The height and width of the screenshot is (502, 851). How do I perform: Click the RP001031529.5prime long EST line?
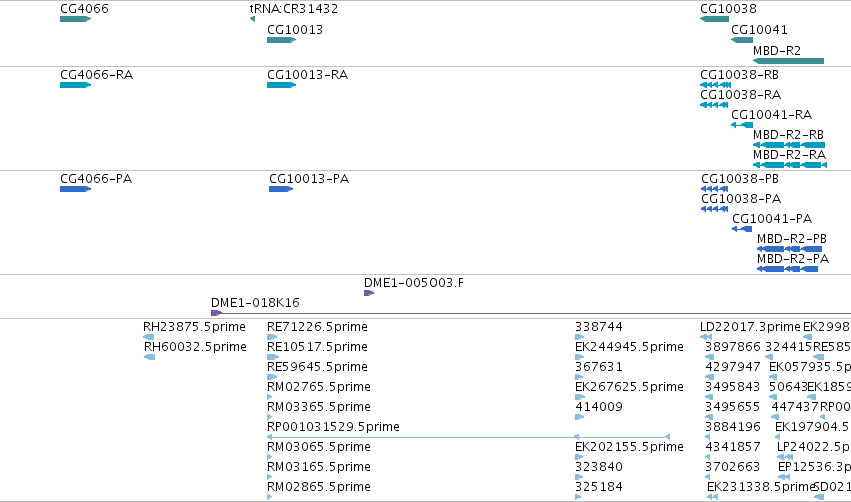pyautogui.click(x=469, y=437)
